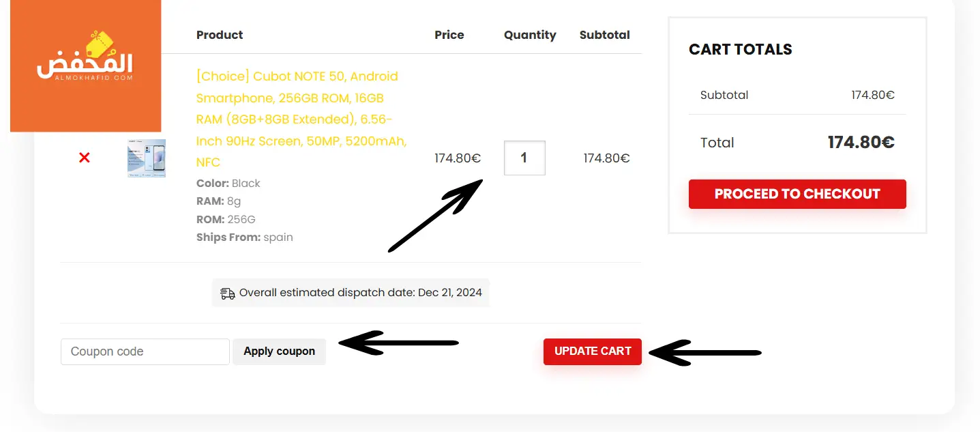980x432 pixels.
Task: Click the item price 174.80€ in Price column
Action: (458, 158)
